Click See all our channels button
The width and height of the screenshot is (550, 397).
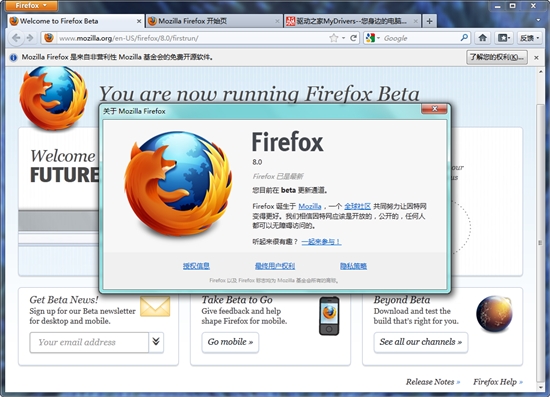(x=421, y=342)
